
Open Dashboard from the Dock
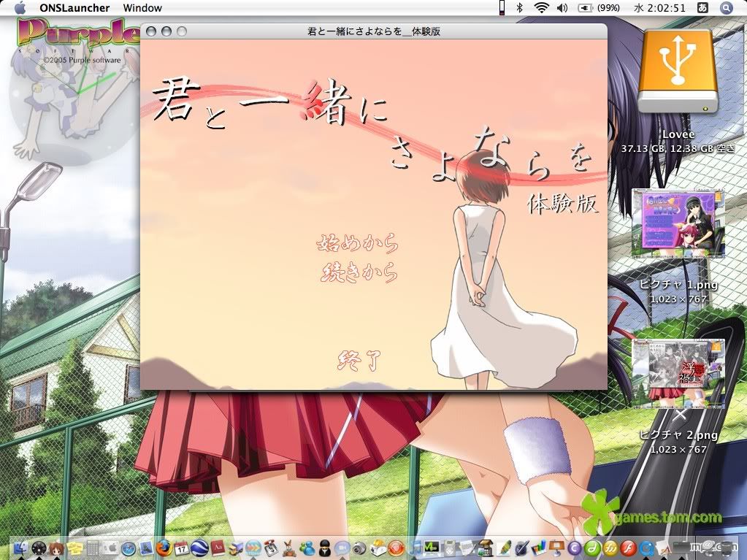coord(39,548)
